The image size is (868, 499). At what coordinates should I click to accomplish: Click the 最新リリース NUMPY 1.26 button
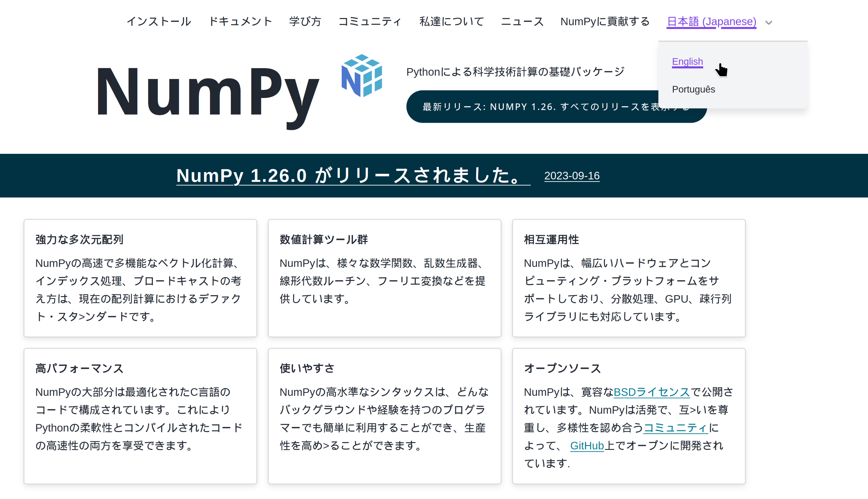pos(554,106)
